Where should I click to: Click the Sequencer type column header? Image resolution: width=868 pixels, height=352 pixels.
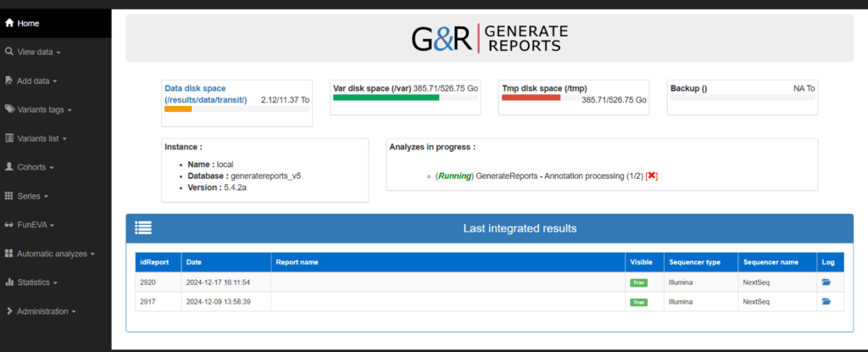(x=701, y=262)
